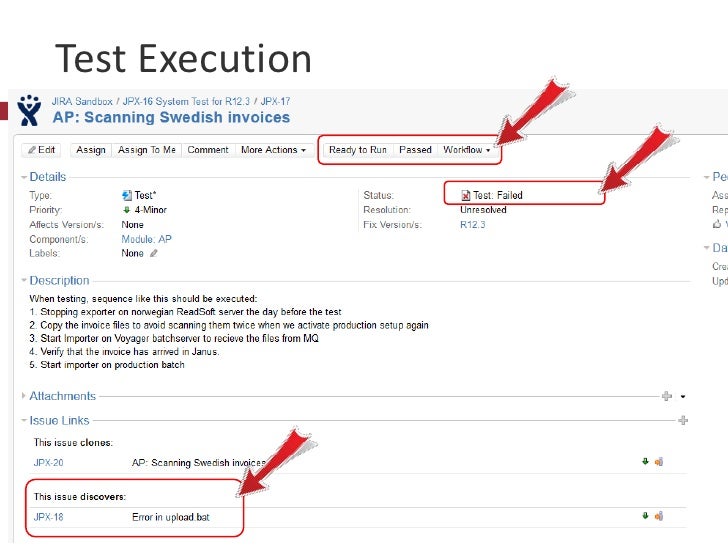Open the More Actions dropdown
Screen dimensions: 728x546
click(x=273, y=150)
